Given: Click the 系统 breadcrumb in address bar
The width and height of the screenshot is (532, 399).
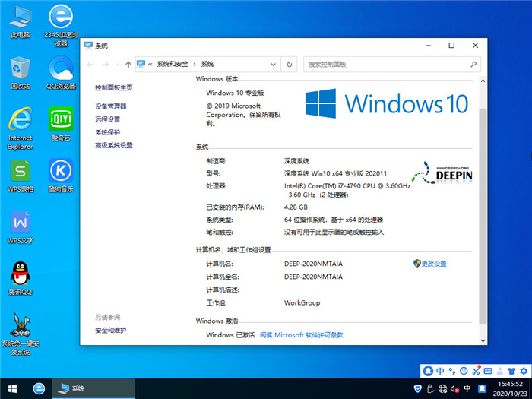Looking at the screenshot, I should (207, 64).
